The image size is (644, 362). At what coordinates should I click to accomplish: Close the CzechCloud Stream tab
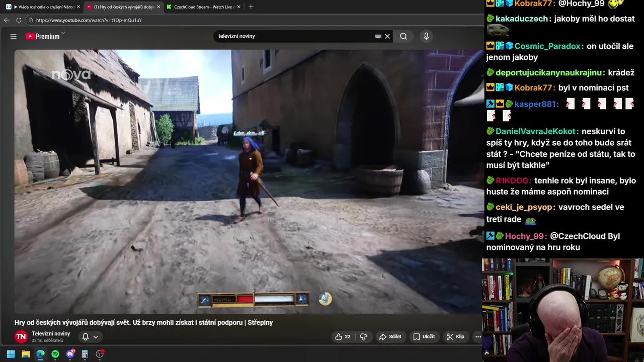238,7
